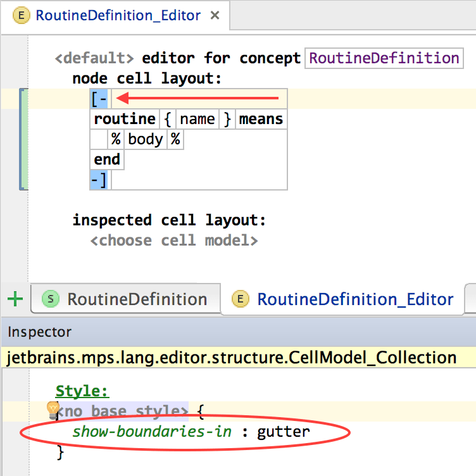
Task: Click the body child cell
Action: 145,140
